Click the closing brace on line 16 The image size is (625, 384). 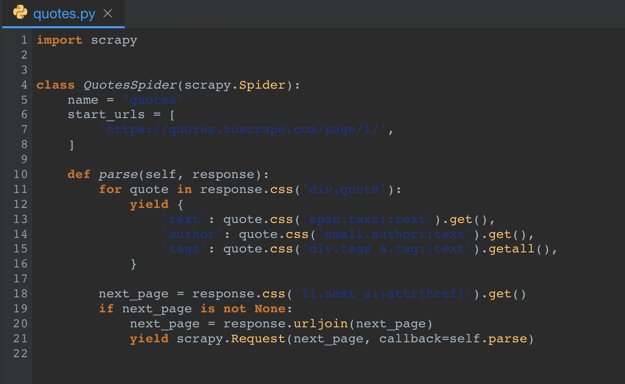(x=134, y=264)
